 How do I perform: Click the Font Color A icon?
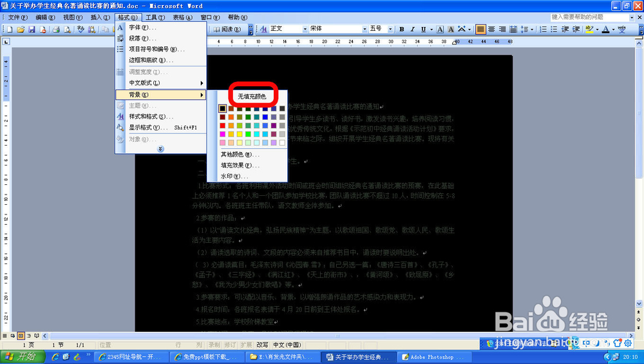[605, 29]
